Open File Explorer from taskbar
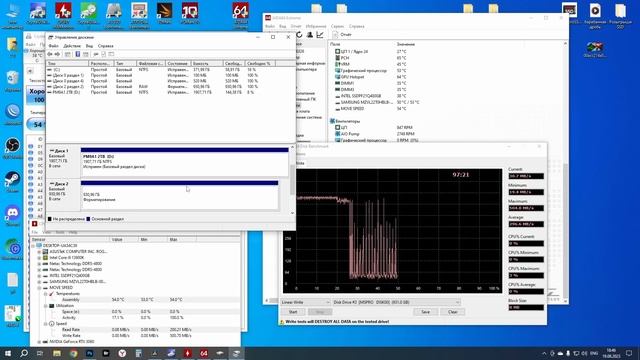Image resolution: width=640 pixels, height=360 pixels. tap(57, 353)
